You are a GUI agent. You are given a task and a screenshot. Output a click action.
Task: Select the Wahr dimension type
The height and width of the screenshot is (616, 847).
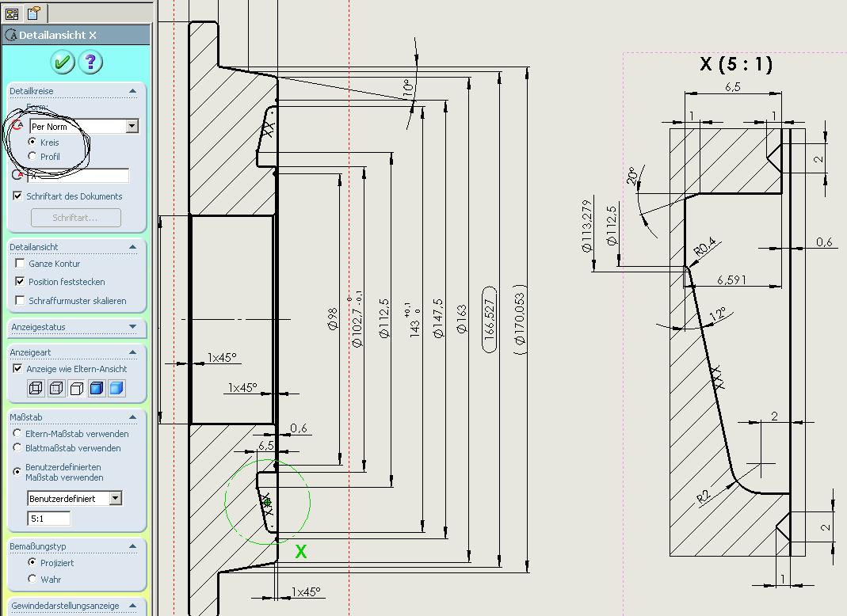tap(32, 579)
